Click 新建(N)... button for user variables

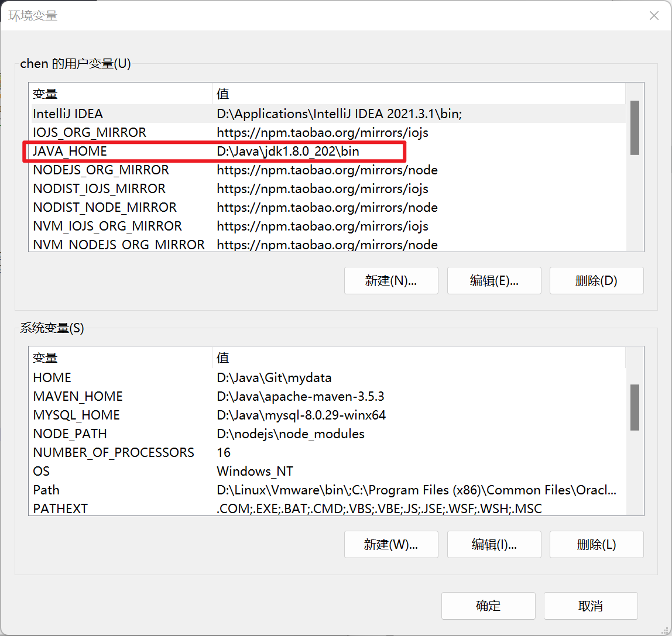391,280
